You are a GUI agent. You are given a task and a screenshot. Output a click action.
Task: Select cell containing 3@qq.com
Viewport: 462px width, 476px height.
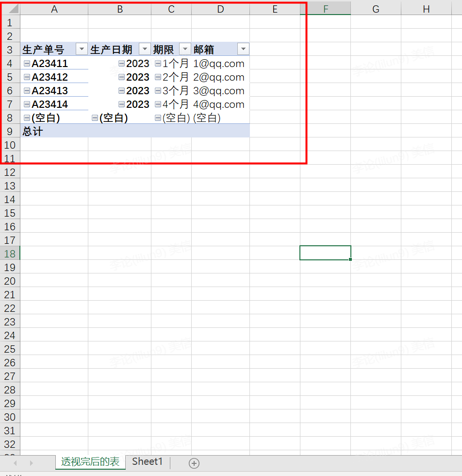220,90
